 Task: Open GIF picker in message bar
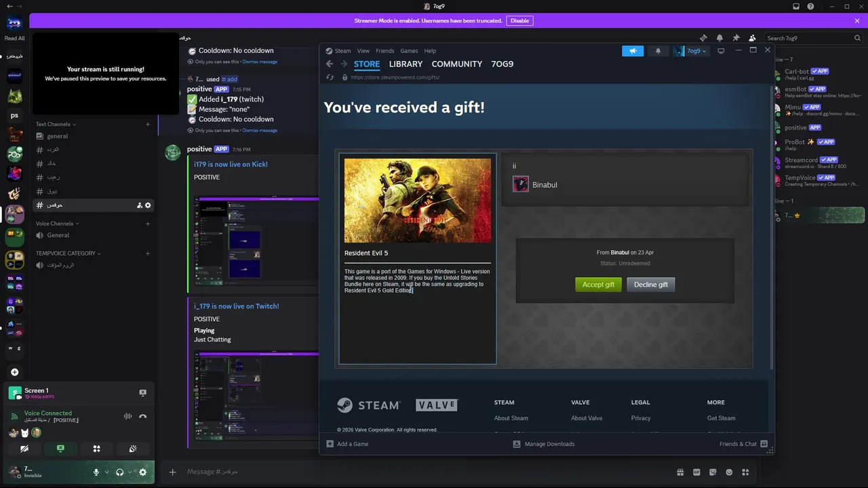[696, 472]
